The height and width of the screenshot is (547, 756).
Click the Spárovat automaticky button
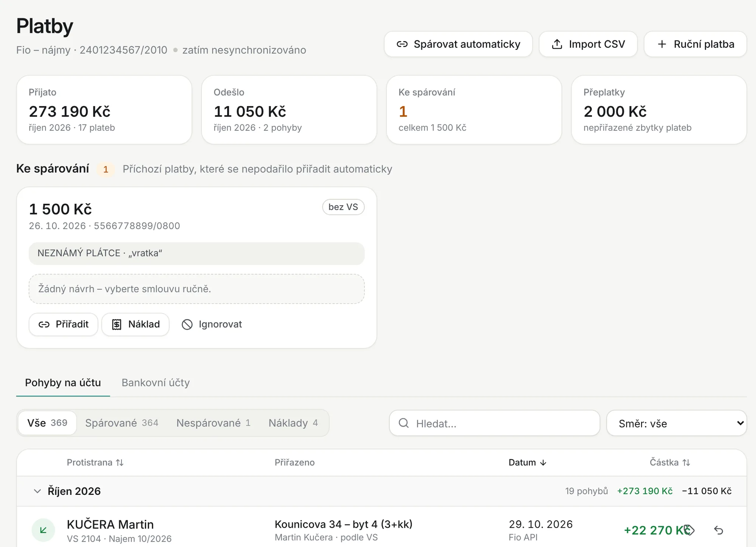458,44
